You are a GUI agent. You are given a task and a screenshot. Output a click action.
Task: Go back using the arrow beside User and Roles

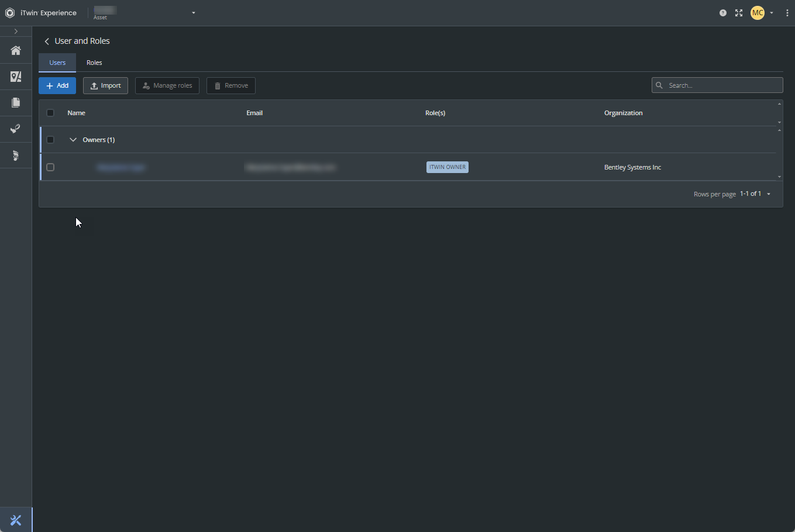click(47, 42)
